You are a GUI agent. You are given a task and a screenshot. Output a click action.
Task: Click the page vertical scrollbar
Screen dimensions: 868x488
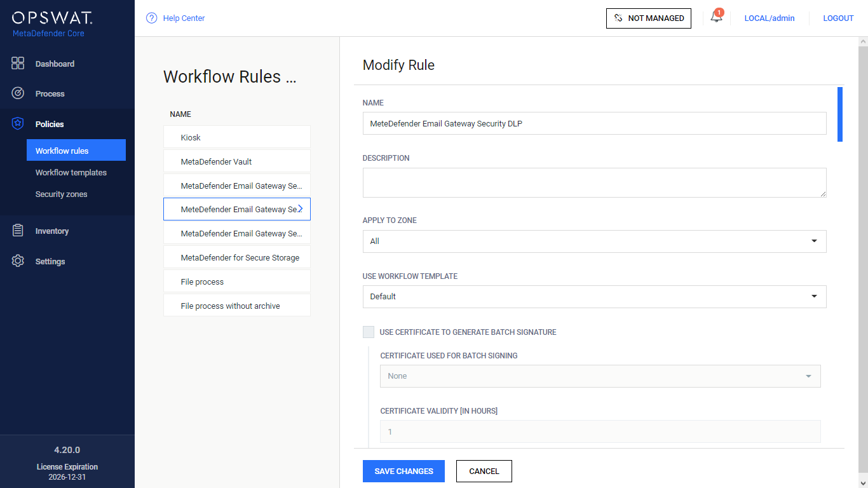[863, 254]
